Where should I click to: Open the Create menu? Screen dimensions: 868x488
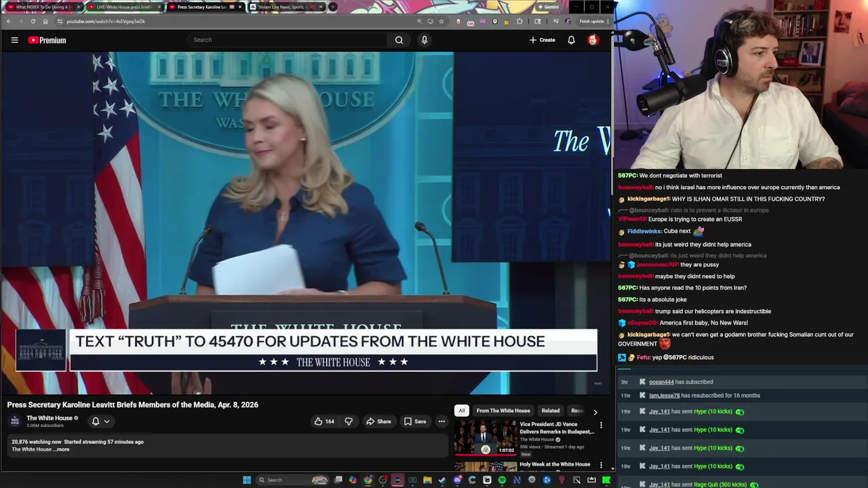542,40
